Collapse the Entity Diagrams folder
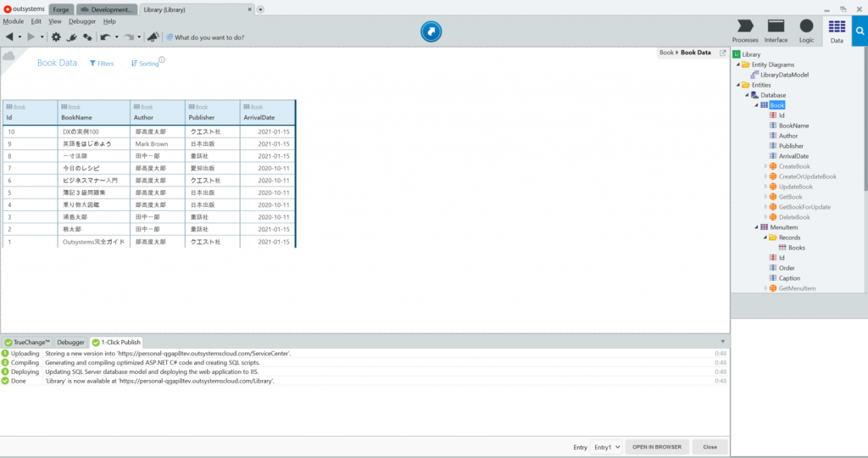Image resolution: width=868 pixels, height=458 pixels. tap(737, 64)
